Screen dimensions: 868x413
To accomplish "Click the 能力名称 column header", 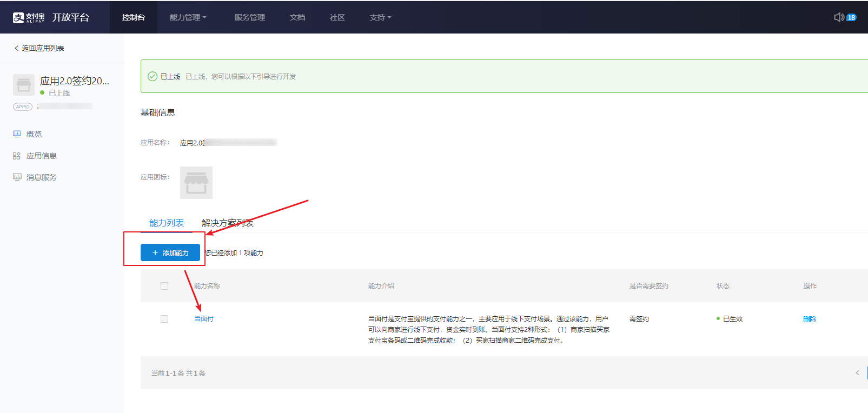I will coord(207,286).
